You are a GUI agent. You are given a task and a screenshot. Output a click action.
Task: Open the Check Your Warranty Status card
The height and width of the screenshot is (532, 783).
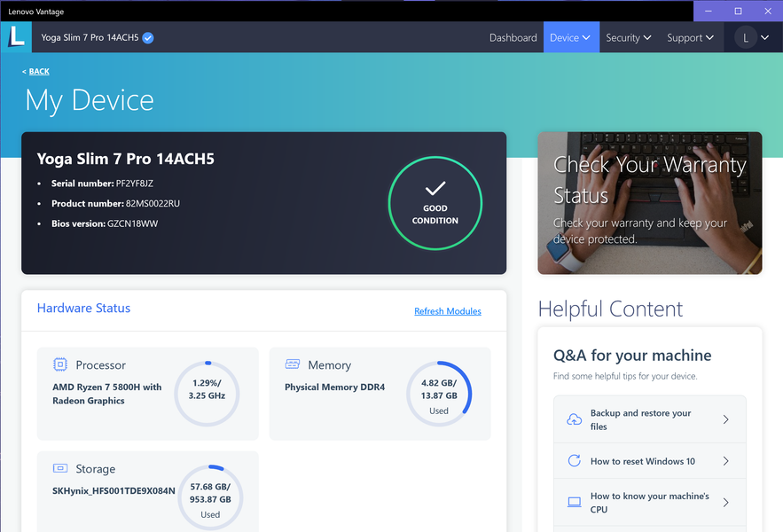pos(650,203)
